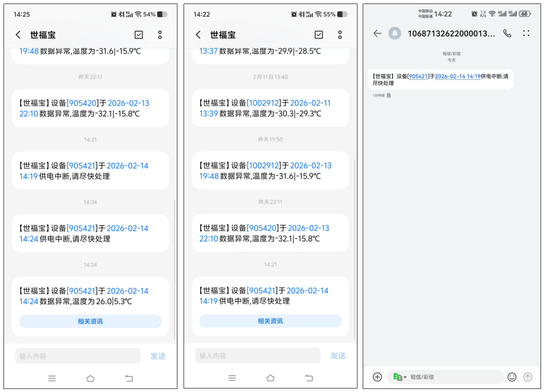The image size is (545, 392).
Task: Open device link [1002912] in the 13:39 message
Action: 264,103
